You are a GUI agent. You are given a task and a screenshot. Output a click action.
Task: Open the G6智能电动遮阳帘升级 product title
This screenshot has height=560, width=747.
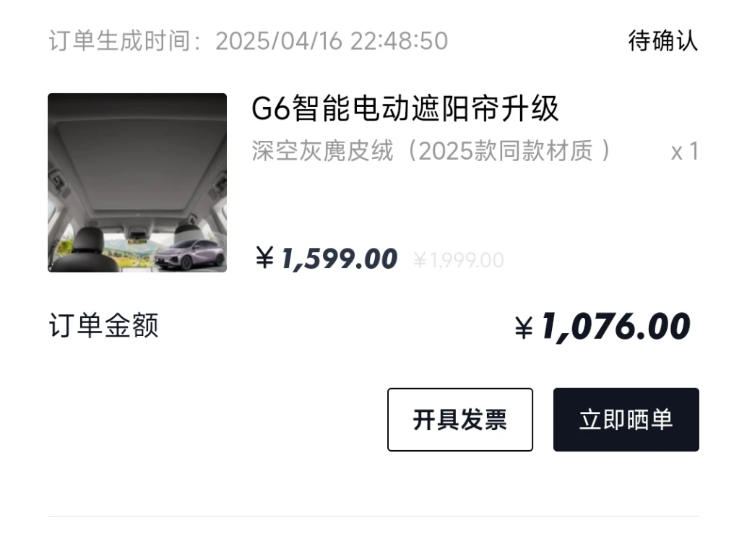(x=405, y=108)
